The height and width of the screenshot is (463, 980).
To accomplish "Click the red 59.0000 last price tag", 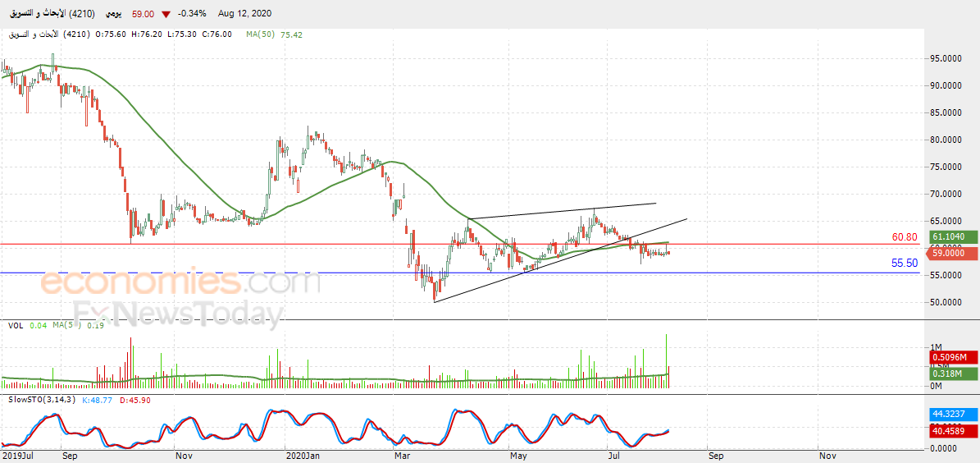I will (x=953, y=254).
